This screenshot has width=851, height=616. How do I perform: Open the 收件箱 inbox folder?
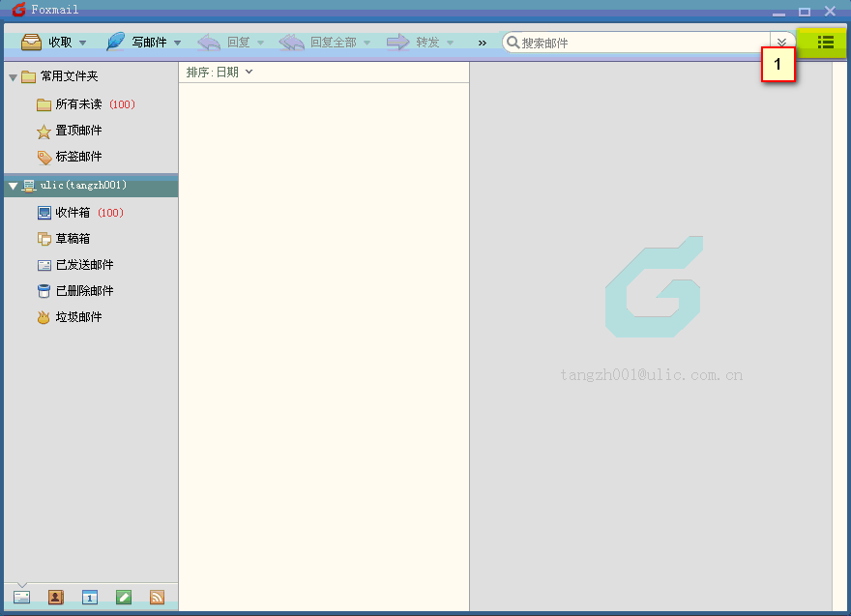click(x=73, y=213)
